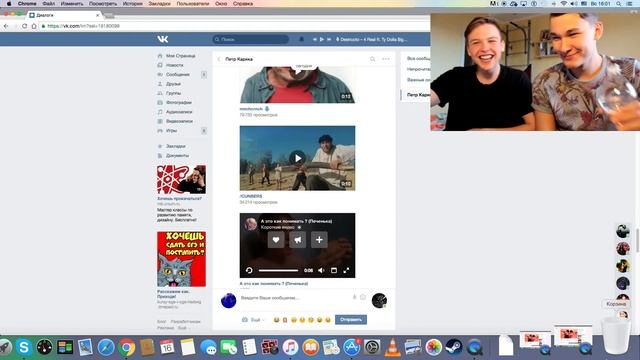The width and height of the screenshot is (640, 360).
Task: Open the top video thumbnail with red shirt
Action: pyautogui.click(x=298, y=85)
